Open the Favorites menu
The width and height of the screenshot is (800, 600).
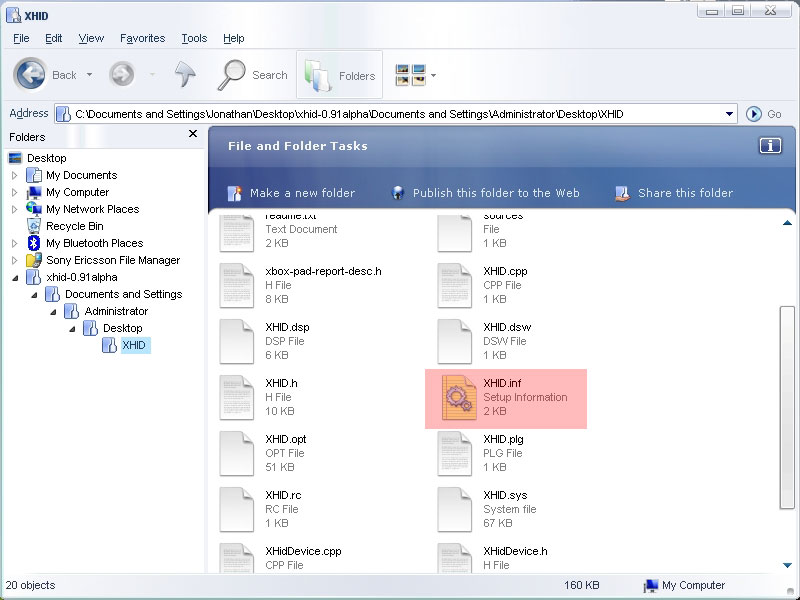click(142, 38)
